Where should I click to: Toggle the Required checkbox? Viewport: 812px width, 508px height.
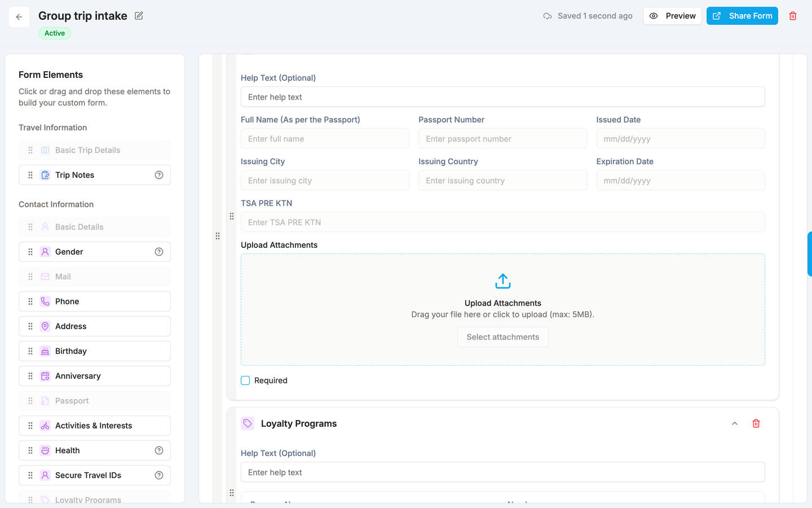pos(245,380)
